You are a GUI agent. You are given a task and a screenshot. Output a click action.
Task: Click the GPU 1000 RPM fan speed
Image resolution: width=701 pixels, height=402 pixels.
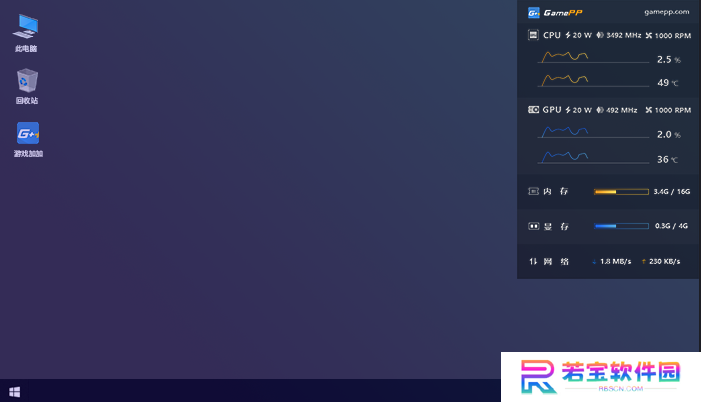(x=673, y=110)
